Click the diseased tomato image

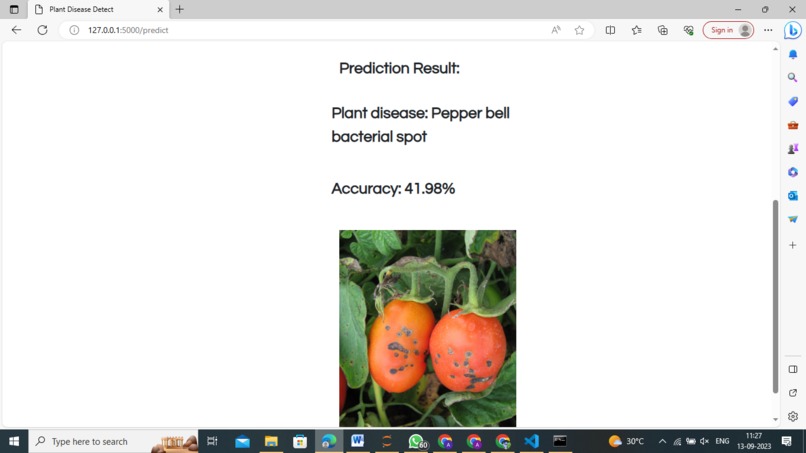click(428, 328)
